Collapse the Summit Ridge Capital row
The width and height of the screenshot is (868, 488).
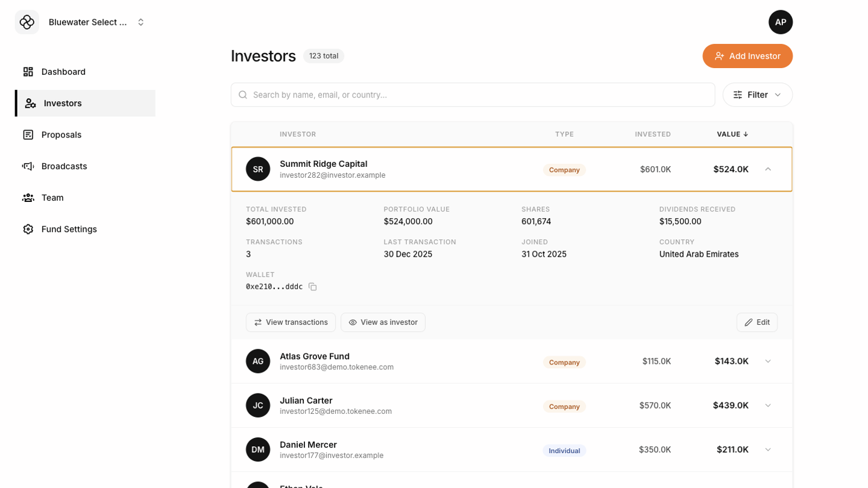click(768, 169)
